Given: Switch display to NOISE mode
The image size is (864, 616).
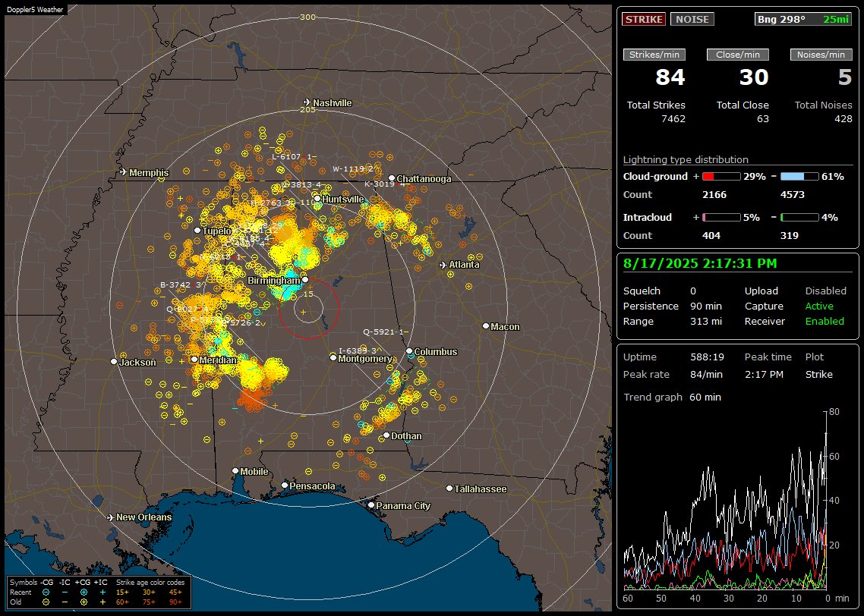Looking at the screenshot, I should tap(692, 19).
